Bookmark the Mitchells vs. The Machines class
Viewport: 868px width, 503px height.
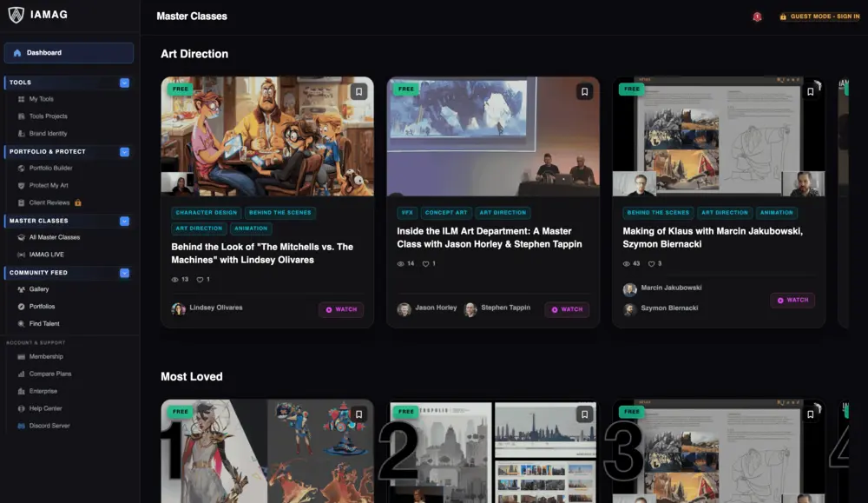(x=358, y=91)
